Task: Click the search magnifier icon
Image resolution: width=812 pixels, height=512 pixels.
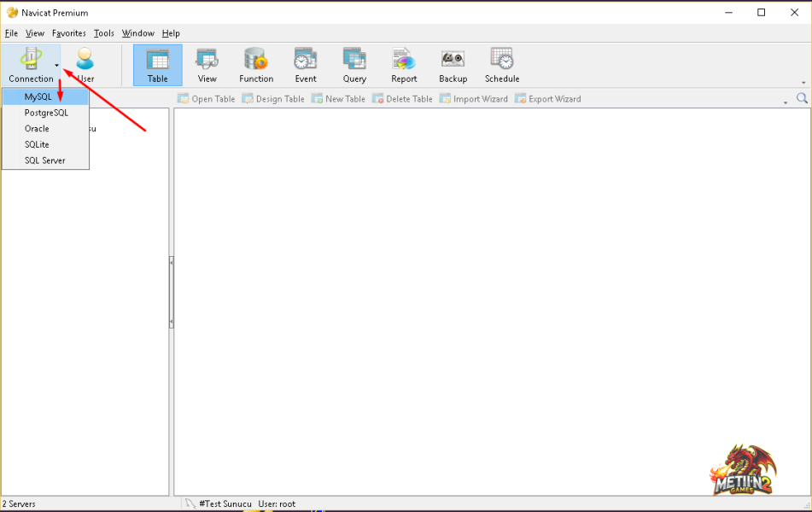Action: click(x=802, y=98)
